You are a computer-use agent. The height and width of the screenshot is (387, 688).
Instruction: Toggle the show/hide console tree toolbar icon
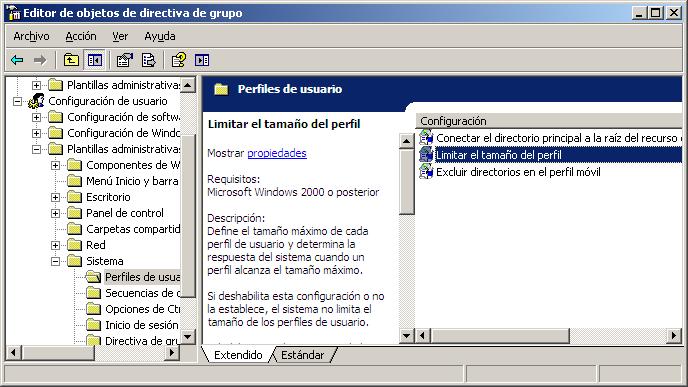tap(94, 60)
